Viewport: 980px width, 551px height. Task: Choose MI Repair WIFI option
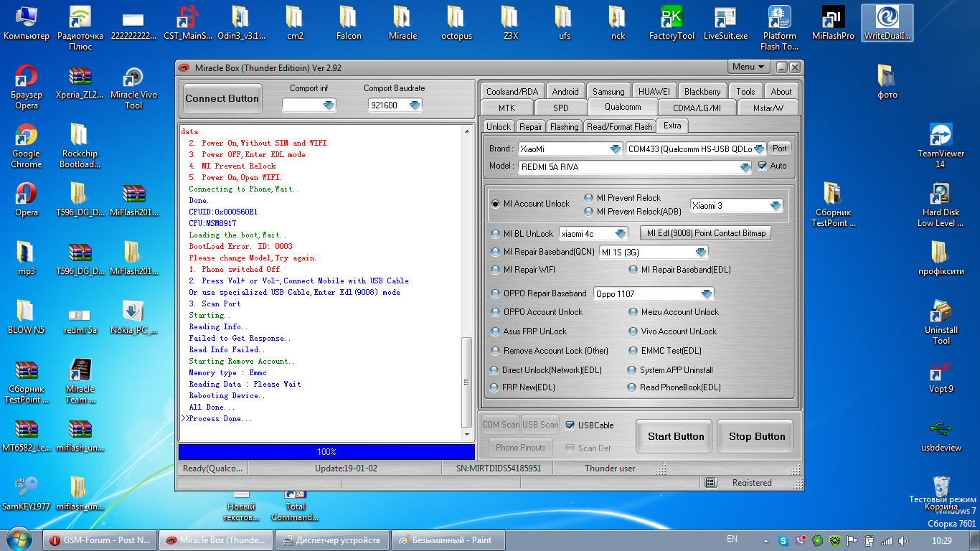496,270
